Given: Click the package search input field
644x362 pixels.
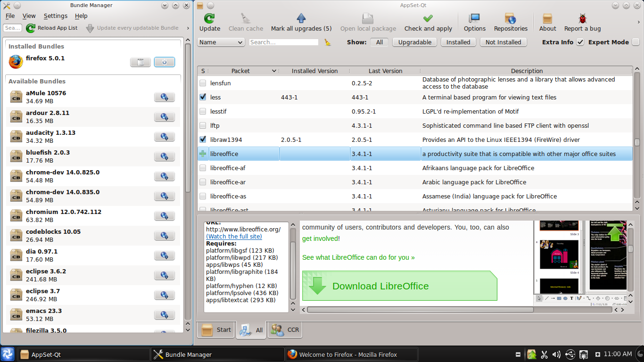Looking at the screenshot, I should click(284, 42).
